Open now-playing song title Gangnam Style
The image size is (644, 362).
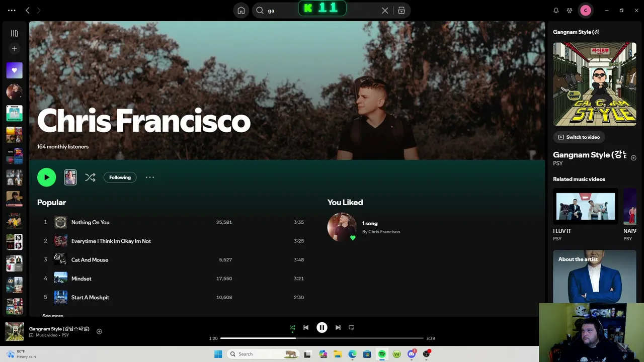click(59, 329)
